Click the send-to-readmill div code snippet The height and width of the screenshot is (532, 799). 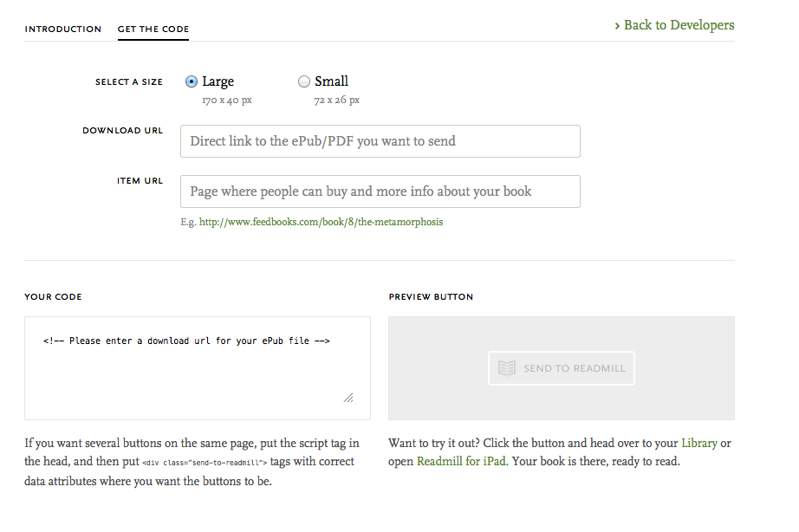pos(205,464)
